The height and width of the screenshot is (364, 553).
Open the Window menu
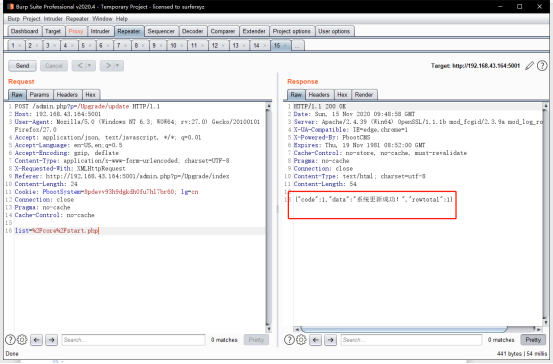(x=102, y=19)
